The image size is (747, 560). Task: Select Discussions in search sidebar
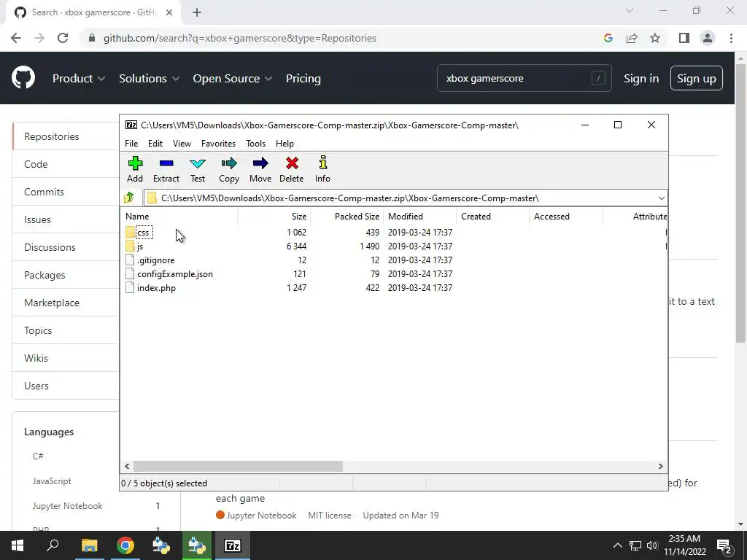pyautogui.click(x=65, y=247)
